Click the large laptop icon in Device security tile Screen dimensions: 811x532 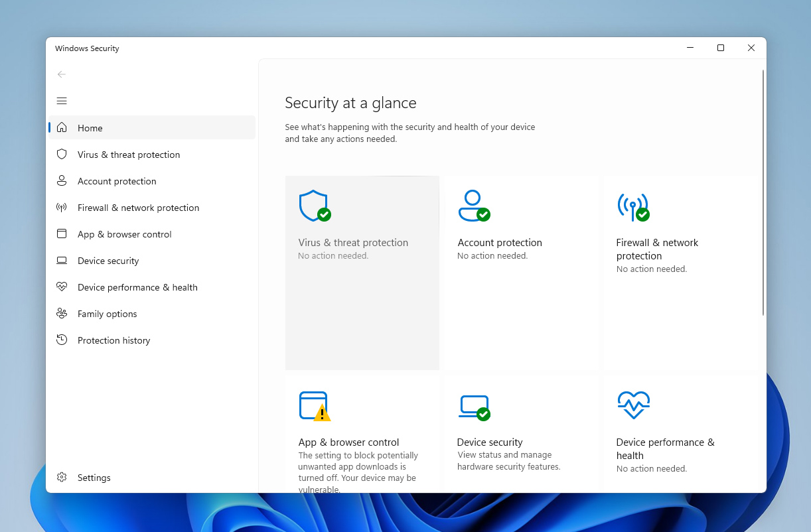474,407
